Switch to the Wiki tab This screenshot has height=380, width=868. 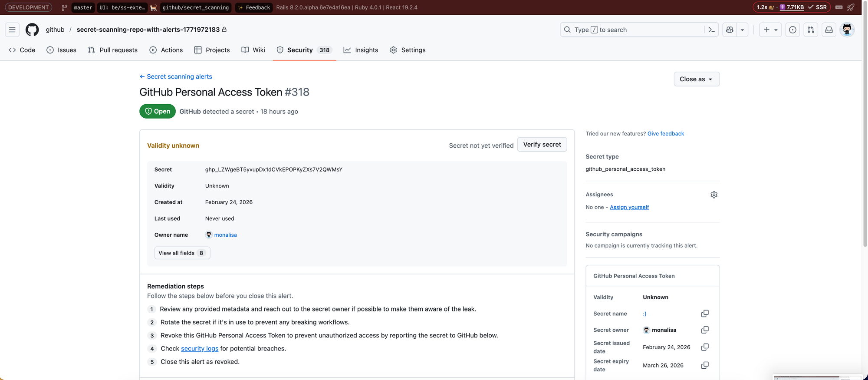click(253, 50)
